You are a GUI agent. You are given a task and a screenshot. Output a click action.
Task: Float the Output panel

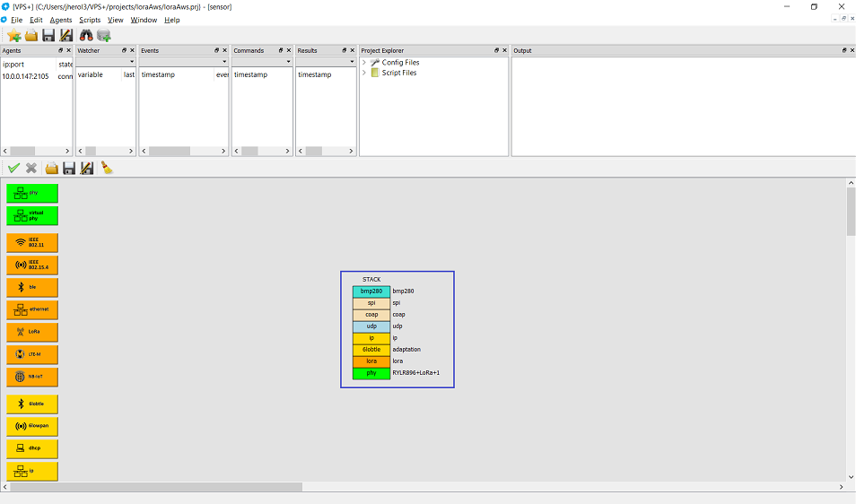841,50
